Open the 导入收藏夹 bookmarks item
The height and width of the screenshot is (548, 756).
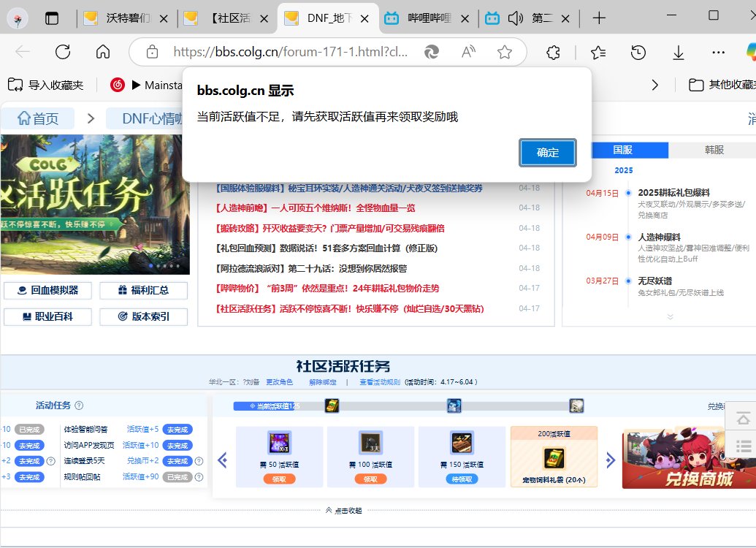(x=45, y=85)
